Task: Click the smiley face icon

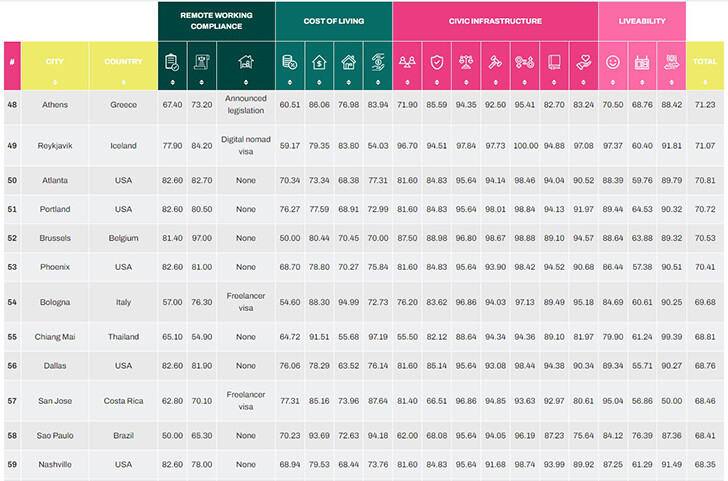Action: pos(612,62)
